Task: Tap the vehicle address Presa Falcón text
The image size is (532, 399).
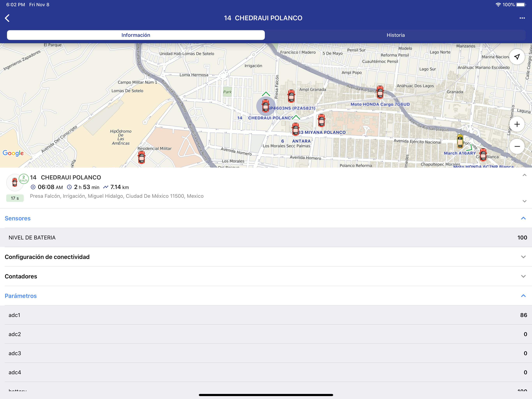Action: click(x=117, y=196)
